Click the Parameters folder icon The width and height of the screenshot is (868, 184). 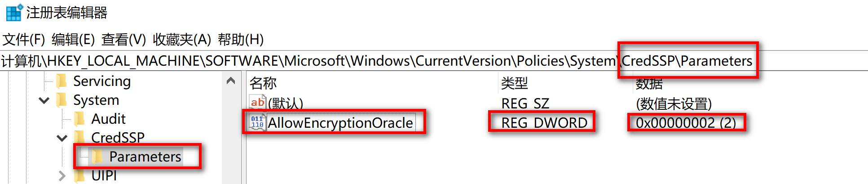click(97, 157)
